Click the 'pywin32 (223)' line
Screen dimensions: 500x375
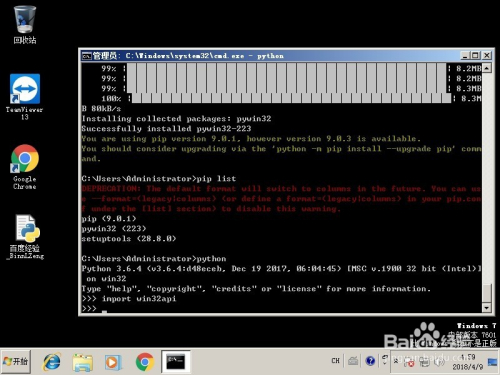click(114, 229)
